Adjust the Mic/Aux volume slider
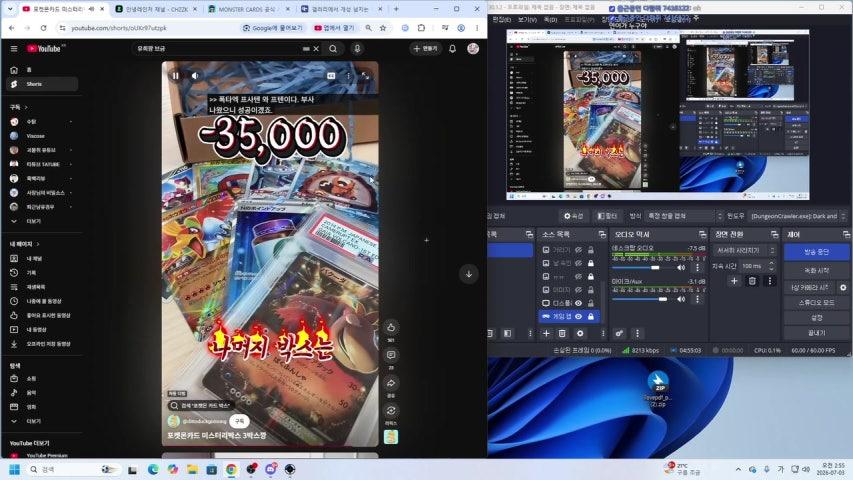The image size is (853, 480). (x=641, y=299)
